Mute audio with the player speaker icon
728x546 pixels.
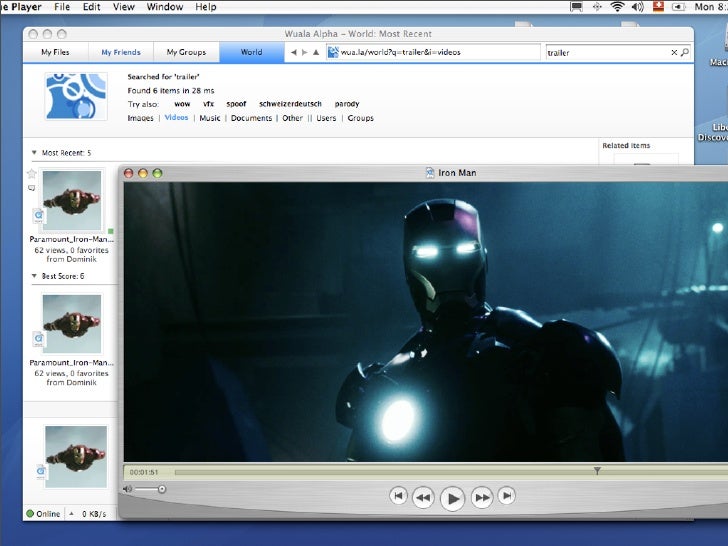pyautogui.click(x=128, y=489)
